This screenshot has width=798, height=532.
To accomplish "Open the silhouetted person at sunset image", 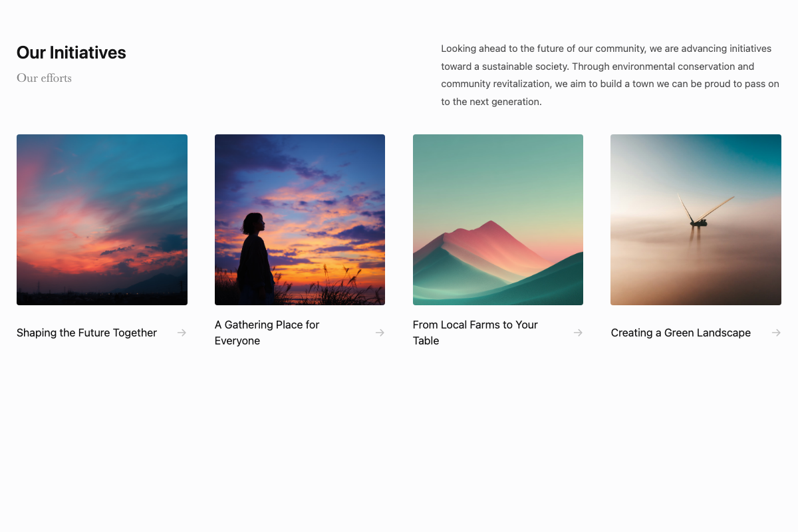I will tap(300, 219).
